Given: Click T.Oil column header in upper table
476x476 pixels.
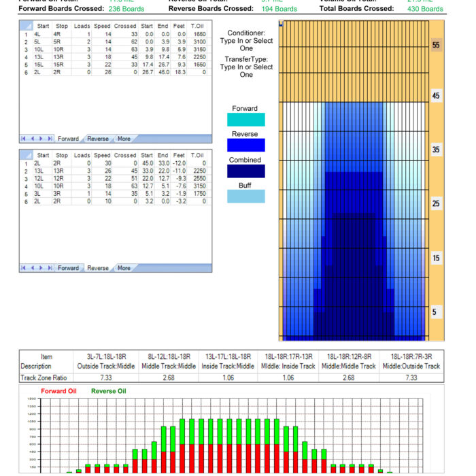Looking at the screenshot, I should (x=197, y=26).
